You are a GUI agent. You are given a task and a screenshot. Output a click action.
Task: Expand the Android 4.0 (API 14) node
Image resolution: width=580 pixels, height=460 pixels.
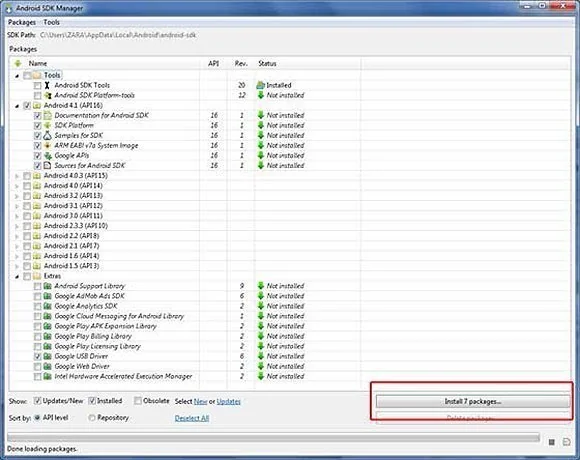tap(17, 186)
